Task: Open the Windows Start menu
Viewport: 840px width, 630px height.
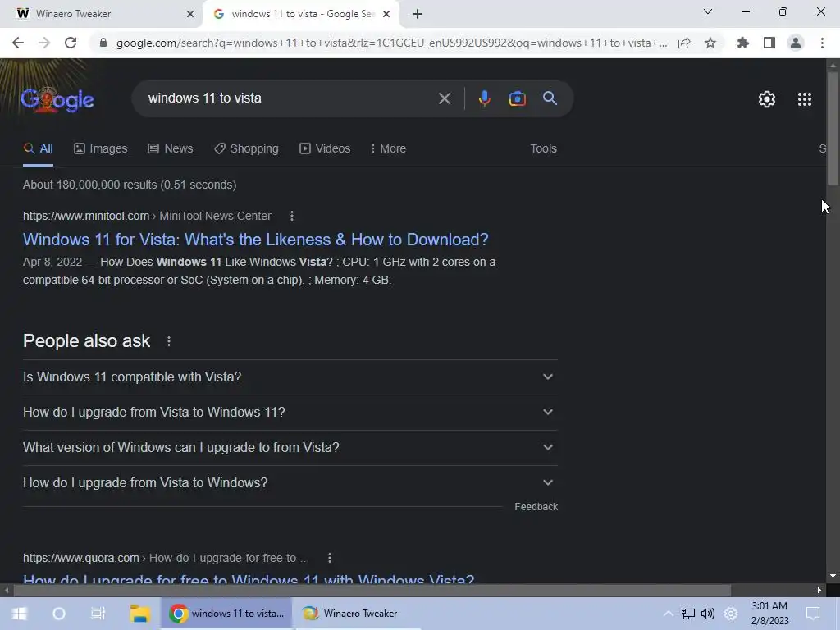Action: [x=20, y=614]
